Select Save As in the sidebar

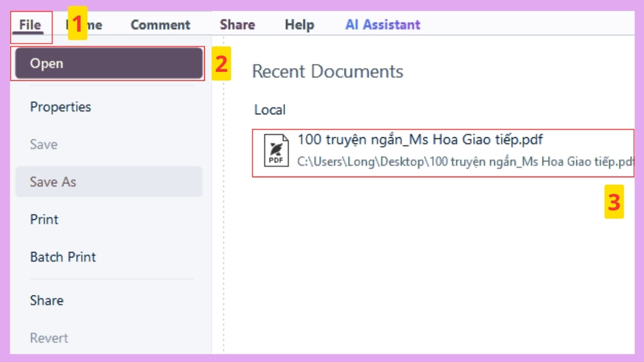click(x=109, y=182)
